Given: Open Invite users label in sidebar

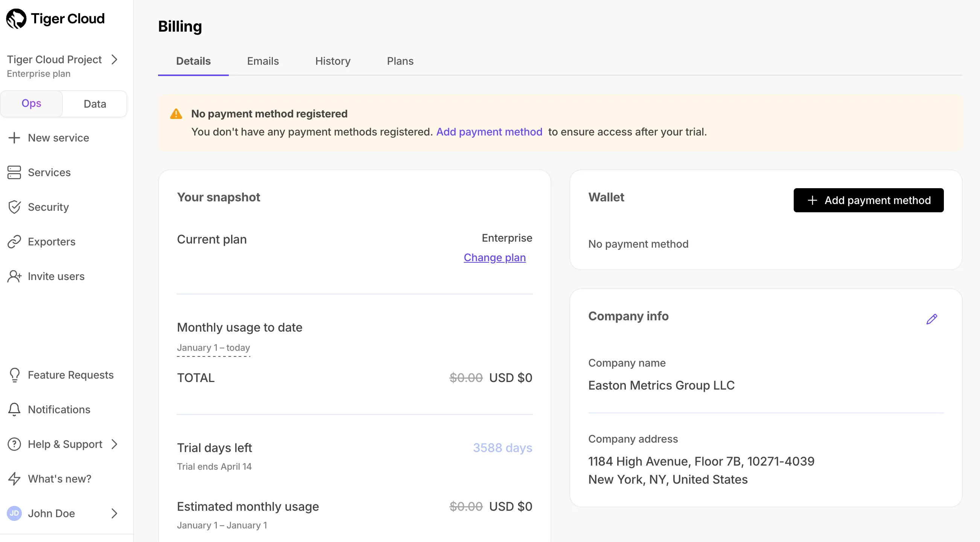Looking at the screenshot, I should tap(56, 276).
